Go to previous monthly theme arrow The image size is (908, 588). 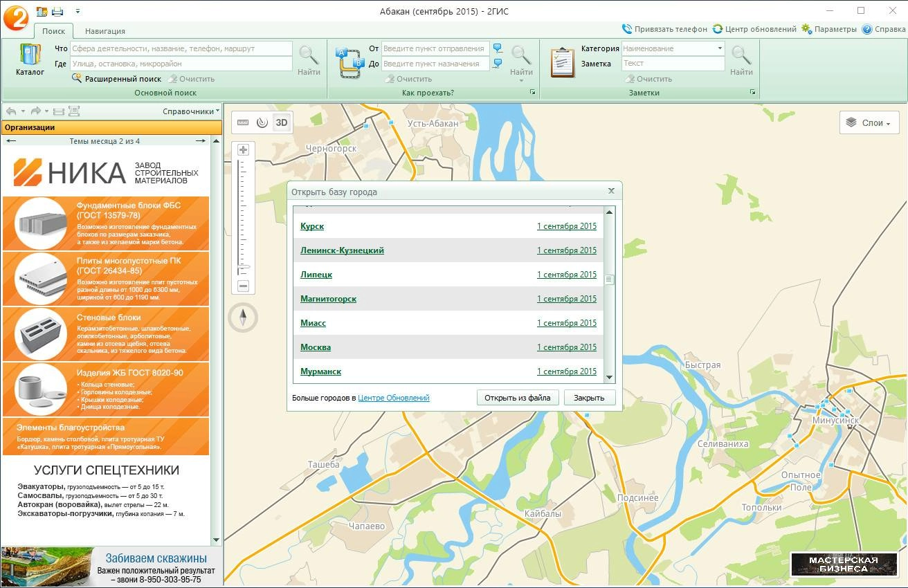coord(11,141)
